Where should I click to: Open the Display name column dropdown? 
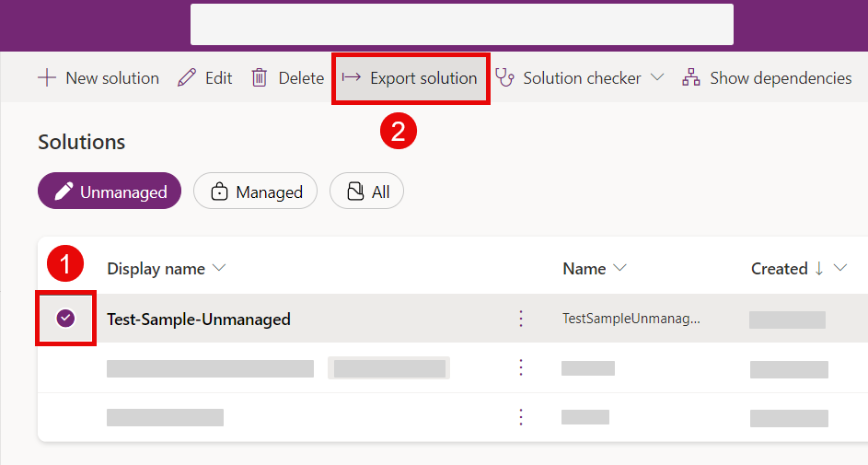coord(219,268)
